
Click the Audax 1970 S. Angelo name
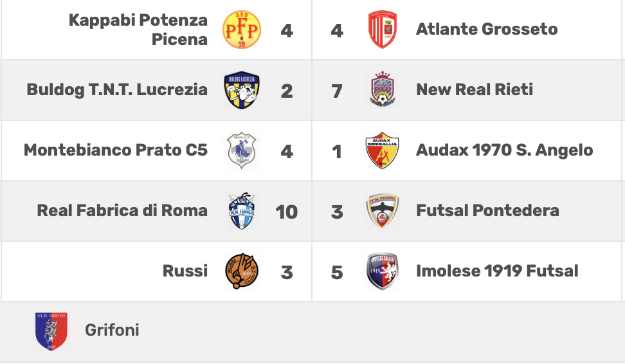[x=505, y=150]
